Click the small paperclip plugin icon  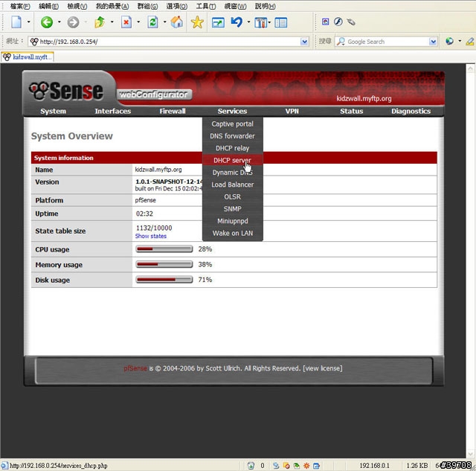click(351, 22)
